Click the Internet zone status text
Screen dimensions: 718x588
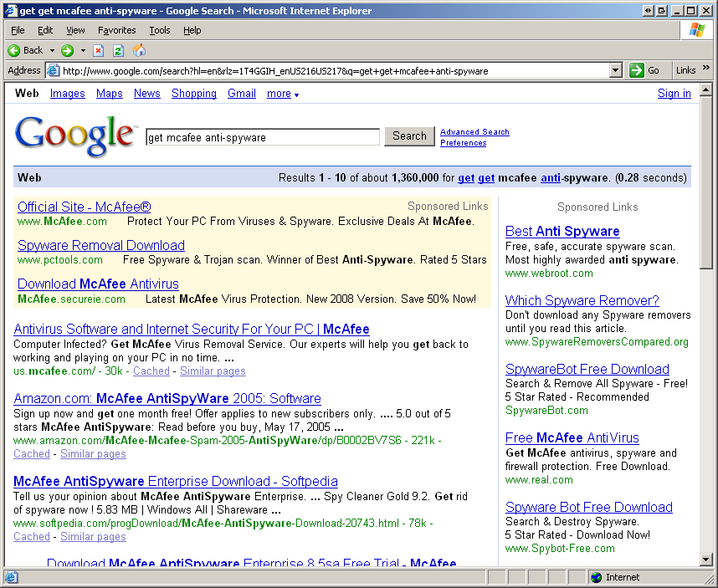(x=623, y=577)
